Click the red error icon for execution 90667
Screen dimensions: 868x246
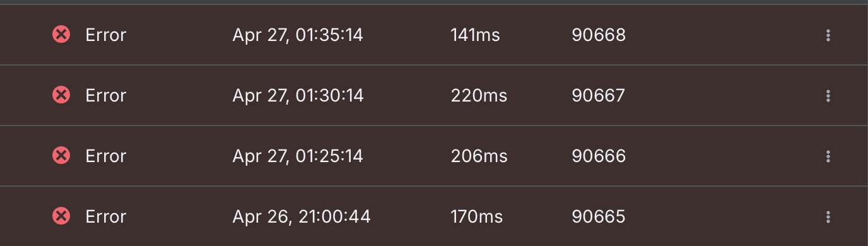coord(61,95)
